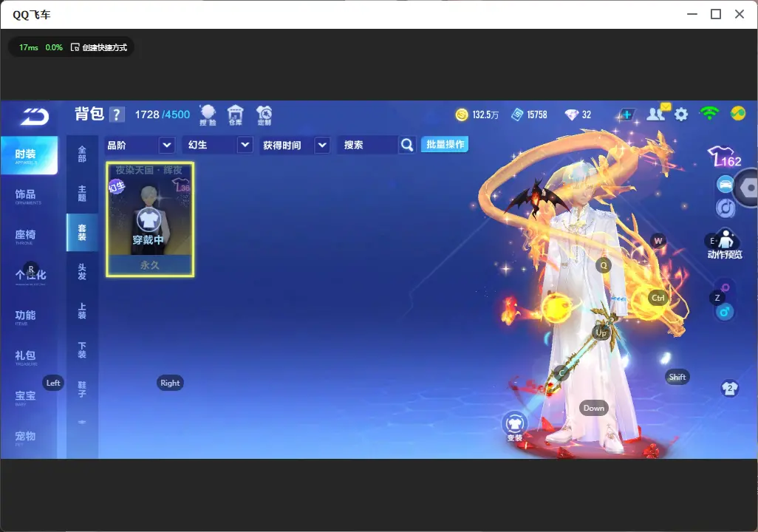
Task: Click the 变装 outfit change icon
Action: click(x=514, y=426)
